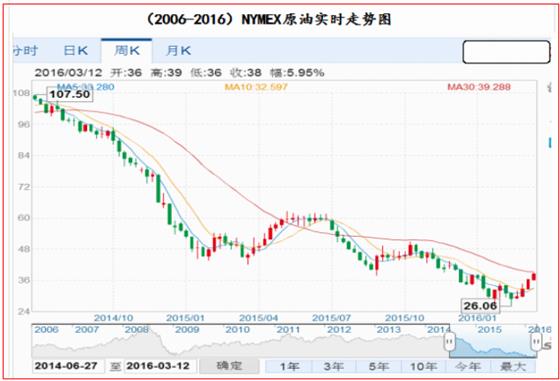Set range to 1年

click(x=289, y=366)
